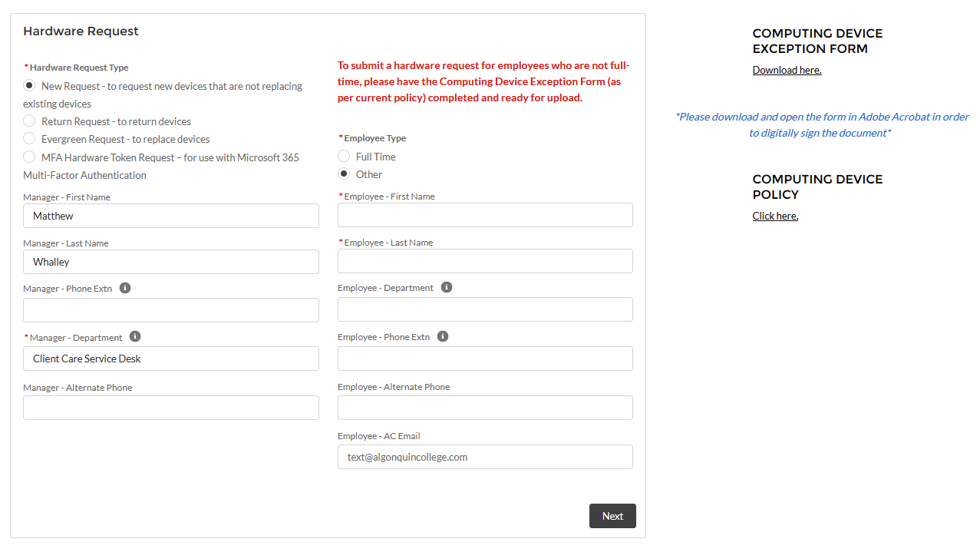Open the Manager - Phone Extn info tooltip
This screenshot has height=552, width=980.
tap(125, 288)
